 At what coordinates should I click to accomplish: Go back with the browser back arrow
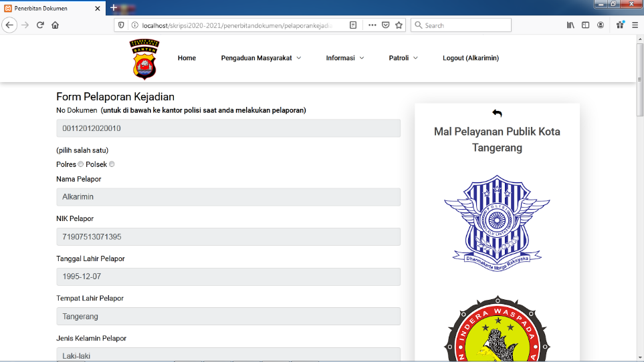[x=9, y=25]
